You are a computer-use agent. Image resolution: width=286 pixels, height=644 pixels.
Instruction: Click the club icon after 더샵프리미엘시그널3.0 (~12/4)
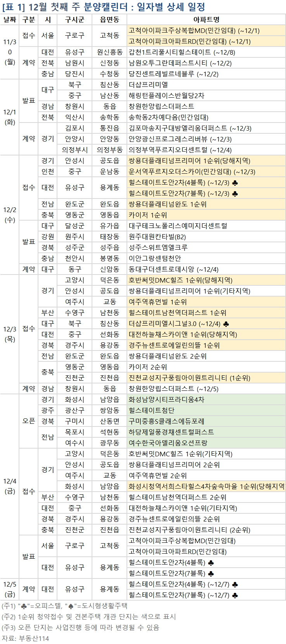[x=226, y=324]
